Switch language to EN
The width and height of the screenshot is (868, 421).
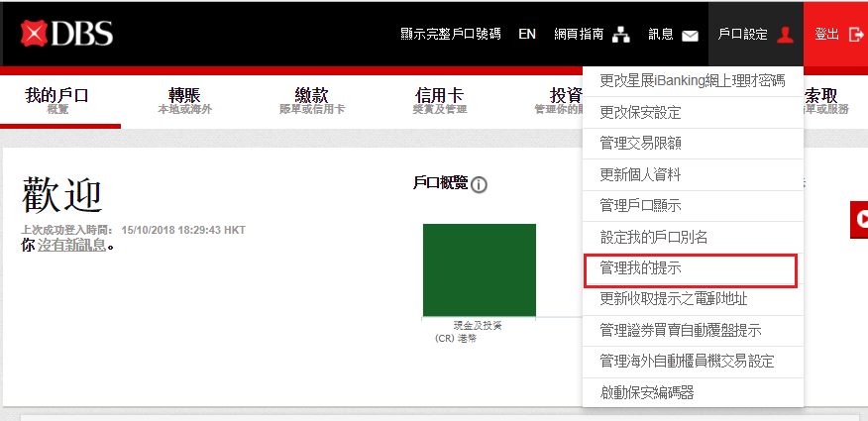(x=527, y=34)
